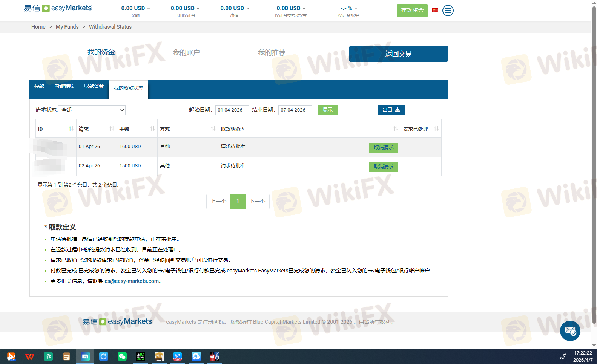Click the pen input tray icon
Screen dimensions: 597x364
pos(563,356)
